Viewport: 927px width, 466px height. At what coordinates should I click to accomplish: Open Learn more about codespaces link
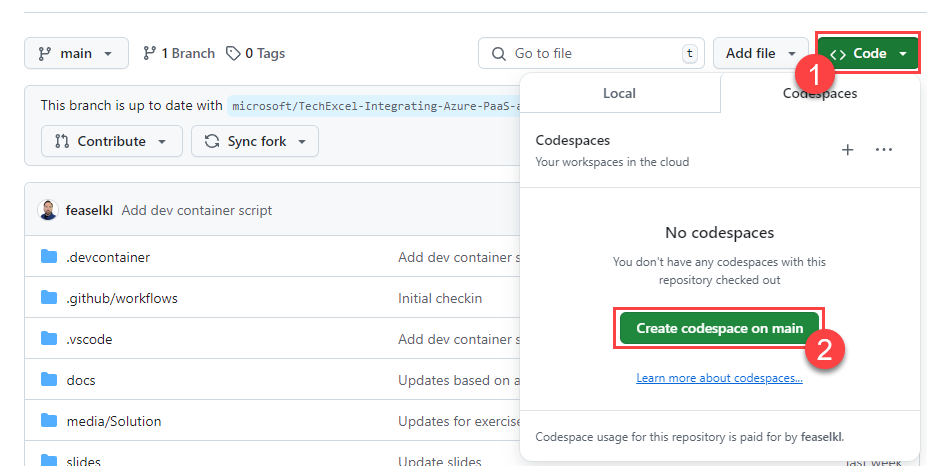[719, 378]
